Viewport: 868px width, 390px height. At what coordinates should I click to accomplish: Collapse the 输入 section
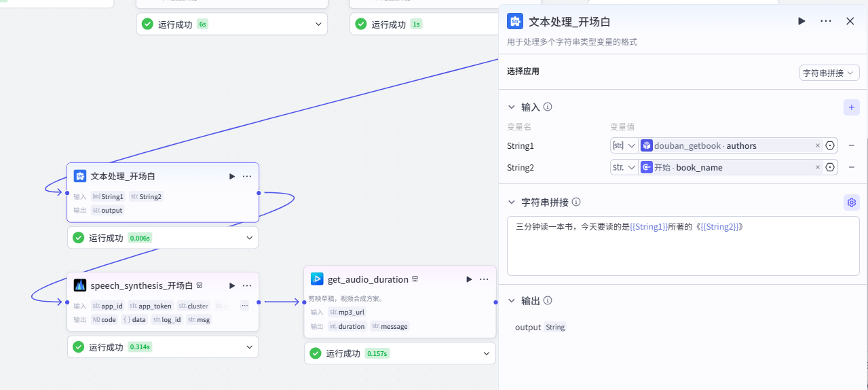(x=512, y=107)
